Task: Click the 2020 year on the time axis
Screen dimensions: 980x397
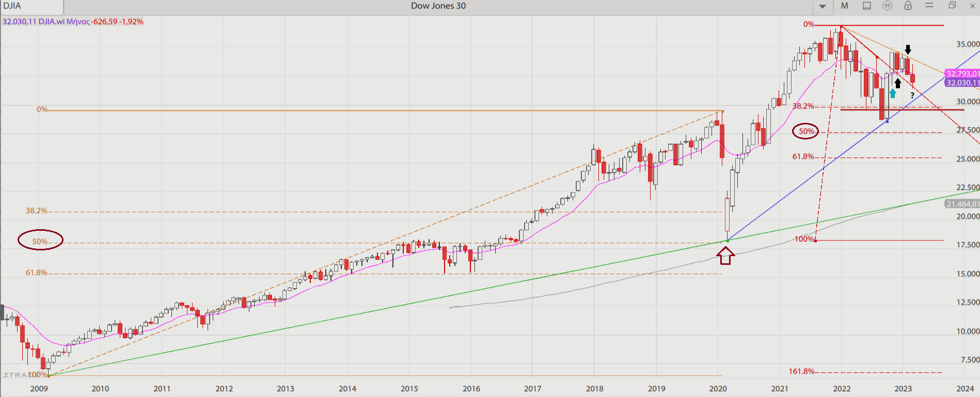Action: pos(718,389)
